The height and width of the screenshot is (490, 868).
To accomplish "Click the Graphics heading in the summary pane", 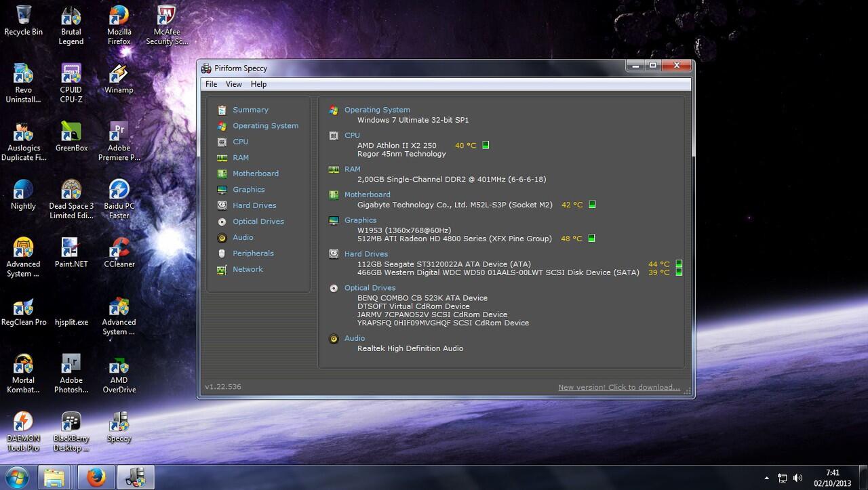I will pyautogui.click(x=360, y=220).
